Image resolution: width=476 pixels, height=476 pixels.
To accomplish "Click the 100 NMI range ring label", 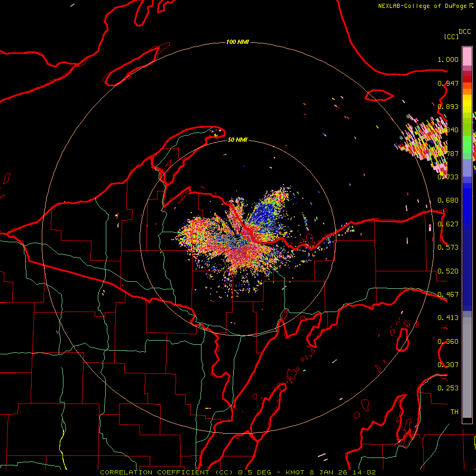I will point(237,42).
